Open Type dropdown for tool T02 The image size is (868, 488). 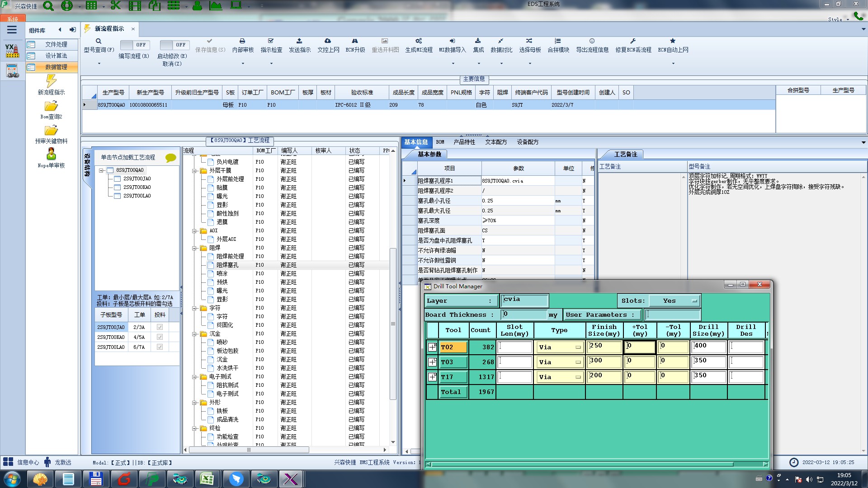coord(560,347)
